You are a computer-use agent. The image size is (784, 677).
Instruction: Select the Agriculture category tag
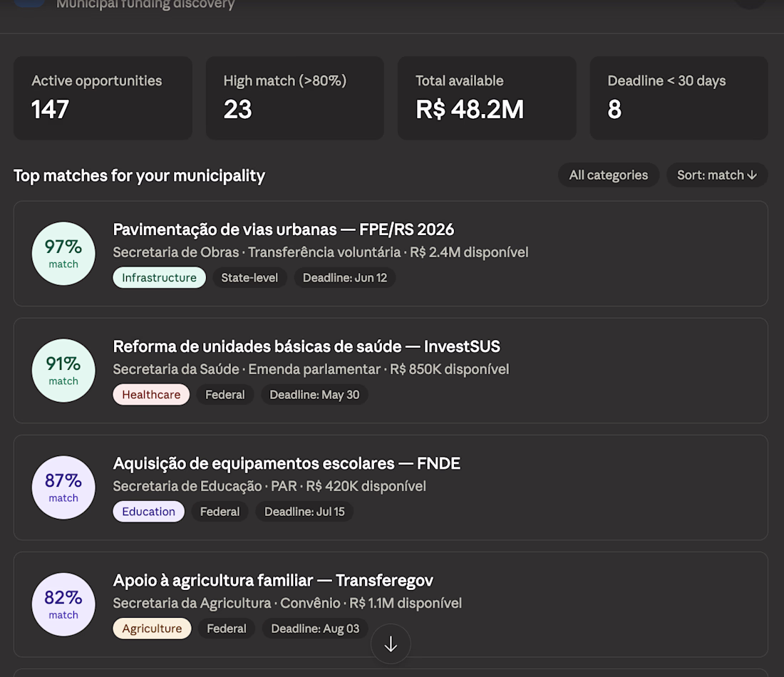point(152,629)
